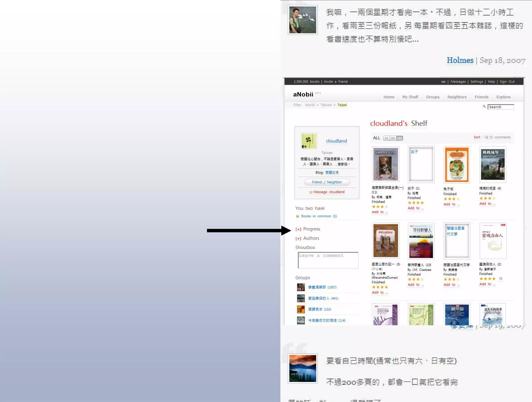Open the Explore tab
532x402 pixels.
(503, 97)
